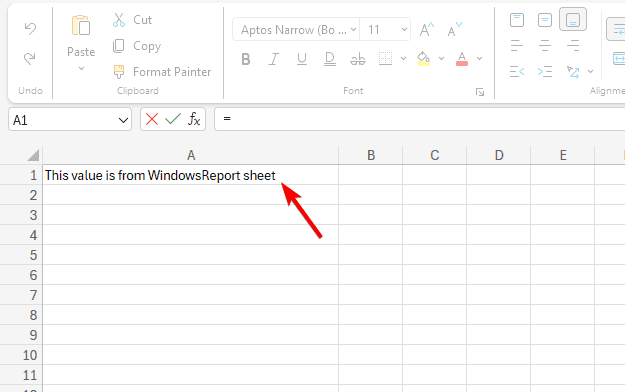The width and height of the screenshot is (625, 392).
Task: Open the Orientation dropdown arrow
Action: tap(591, 72)
